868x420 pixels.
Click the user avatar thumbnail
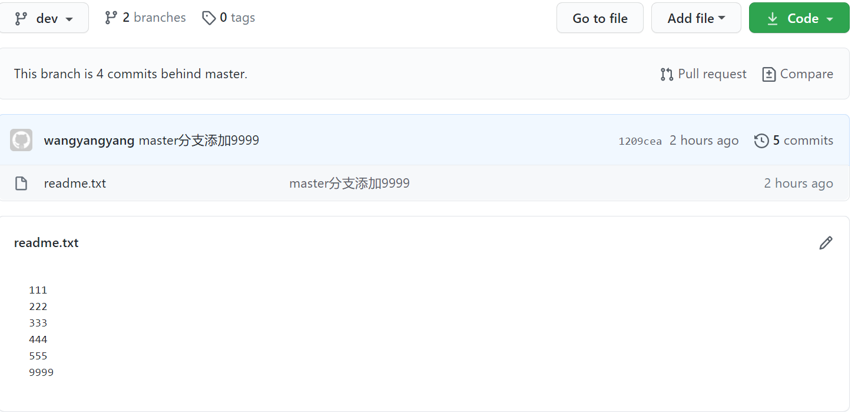[x=21, y=140]
